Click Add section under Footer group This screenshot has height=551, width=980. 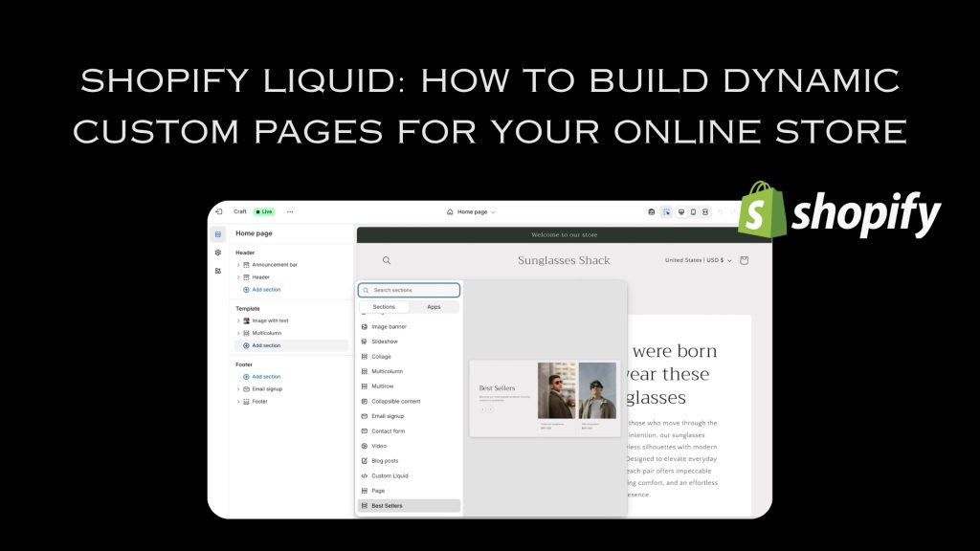pos(262,377)
